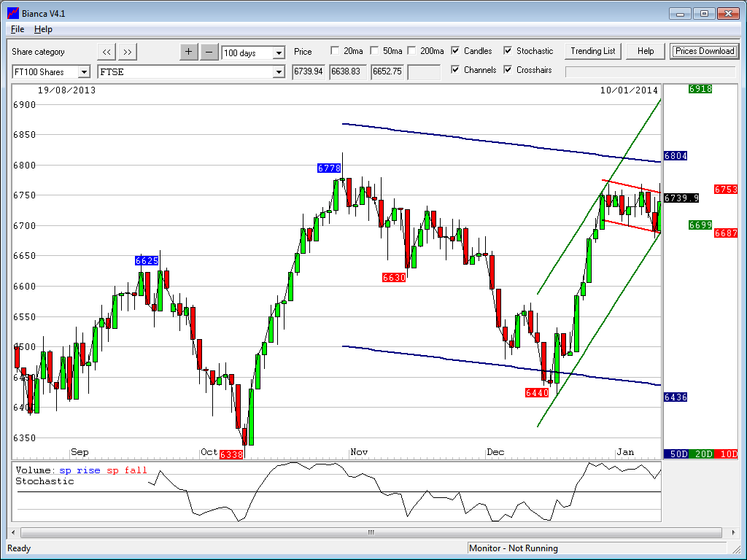The width and height of the screenshot is (747, 560).
Task: Open the Help menu
Action: (43, 29)
